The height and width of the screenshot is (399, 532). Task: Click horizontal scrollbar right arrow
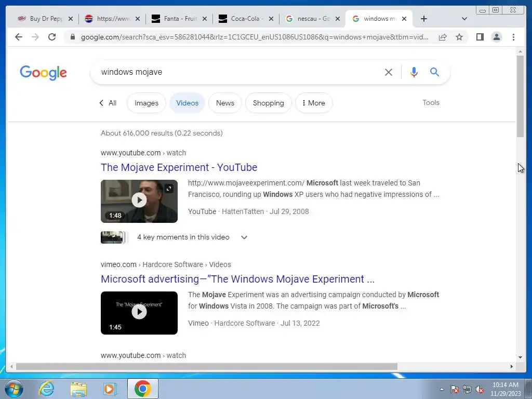511,366
